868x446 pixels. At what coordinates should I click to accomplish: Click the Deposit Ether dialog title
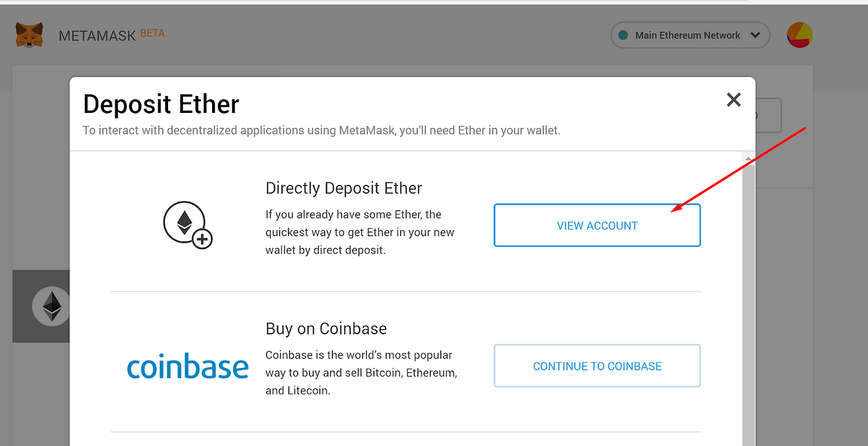[161, 104]
